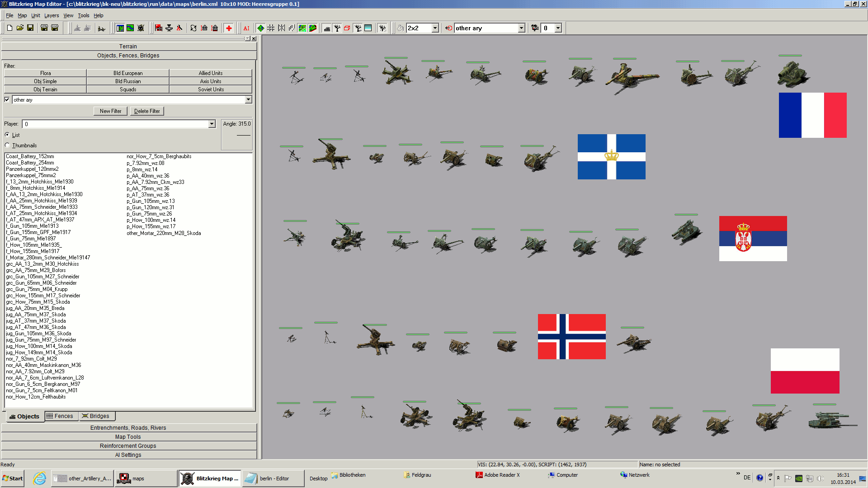Expand the Reinforcement Groups section
Screen dimensions: 868x488
click(x=129, y=446)
